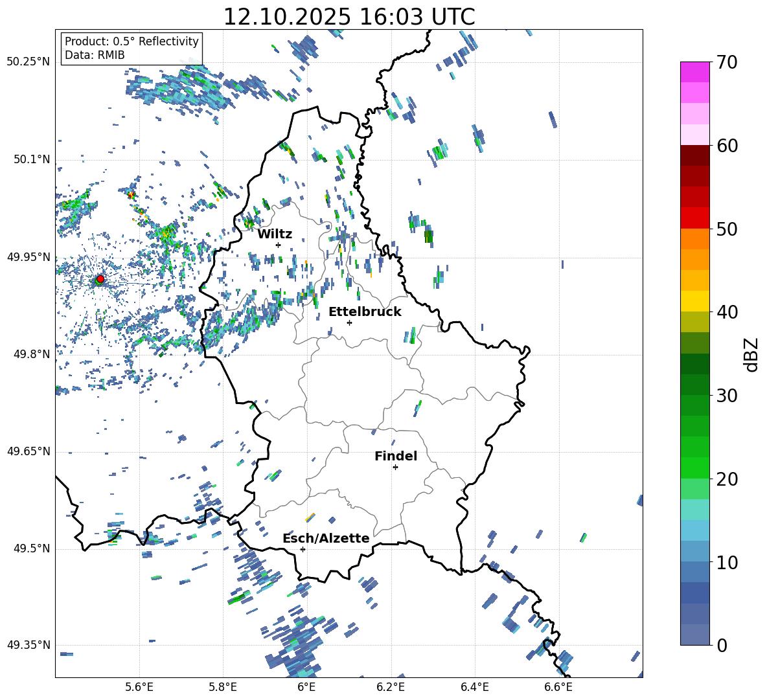Click the 49.5°N latitude label

[x=32, y=548]
